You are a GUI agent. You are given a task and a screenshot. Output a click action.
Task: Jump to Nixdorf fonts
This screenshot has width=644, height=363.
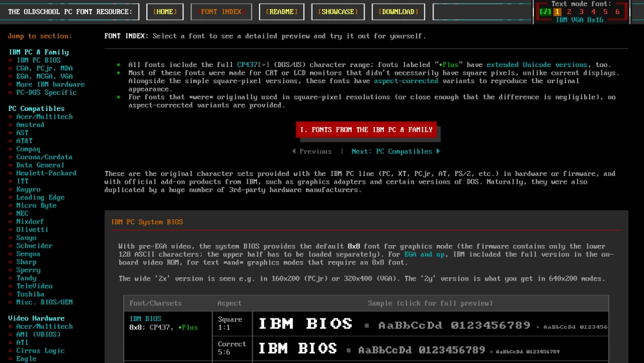(x=30, y=221)
